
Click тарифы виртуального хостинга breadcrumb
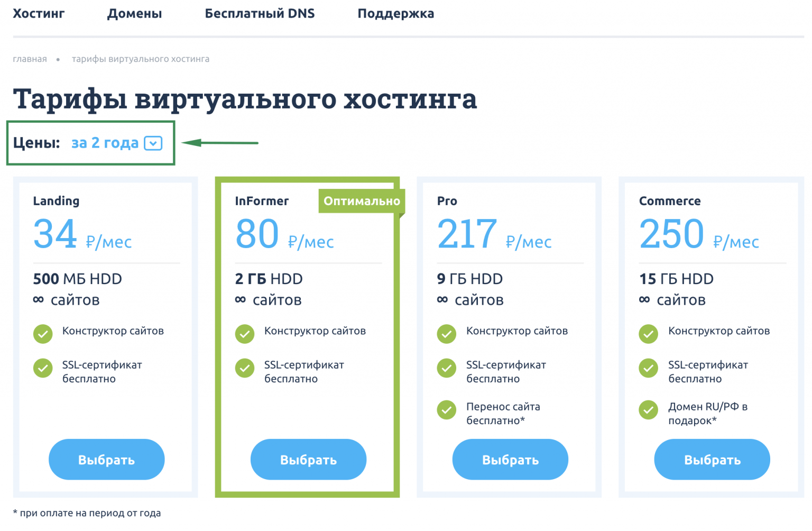coord(141,59)
